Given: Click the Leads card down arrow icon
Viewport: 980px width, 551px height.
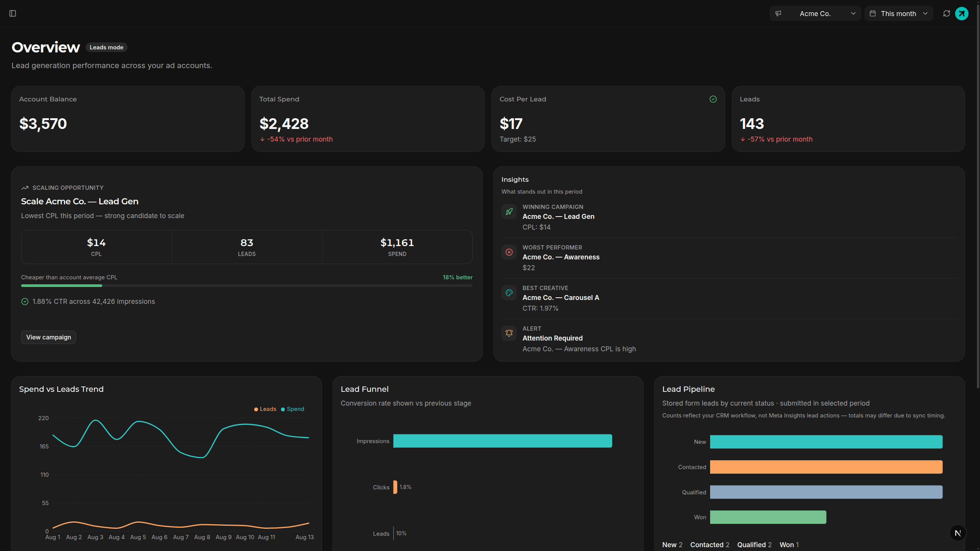Looking at the screenshot, I should click(x=743, y=139).
